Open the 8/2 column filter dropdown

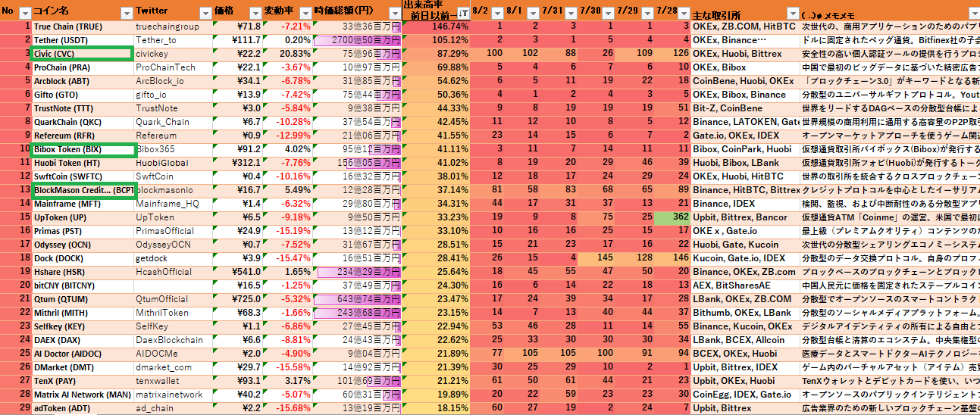pos(495,13)
